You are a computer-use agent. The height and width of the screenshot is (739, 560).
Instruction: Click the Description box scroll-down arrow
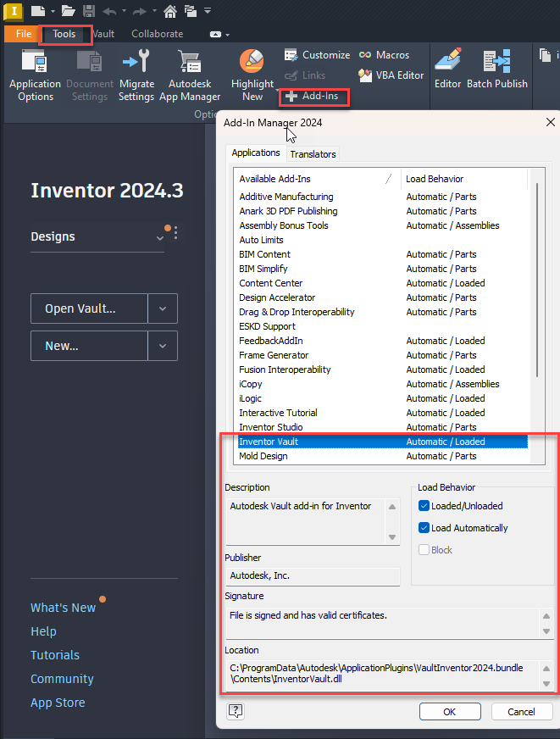click(392, 537)
